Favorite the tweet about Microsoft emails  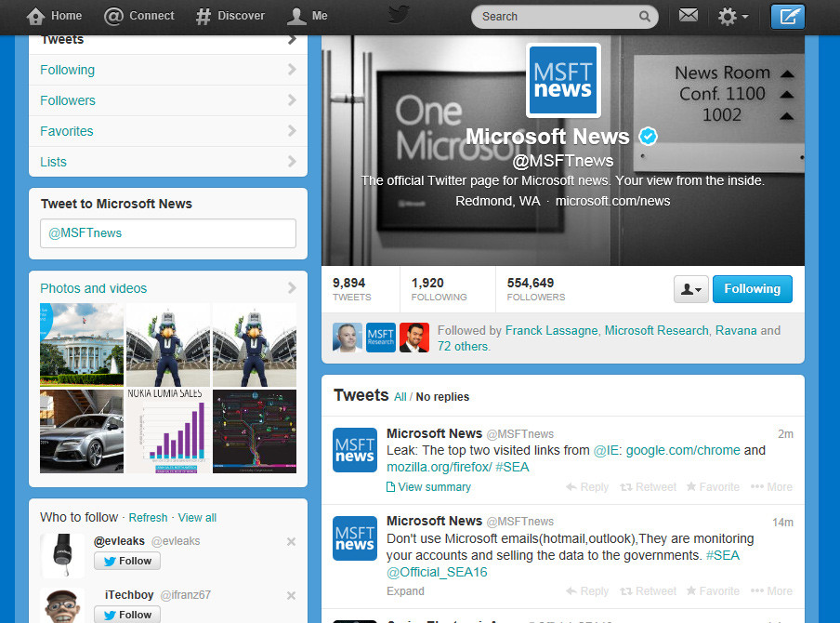[712, 590]
